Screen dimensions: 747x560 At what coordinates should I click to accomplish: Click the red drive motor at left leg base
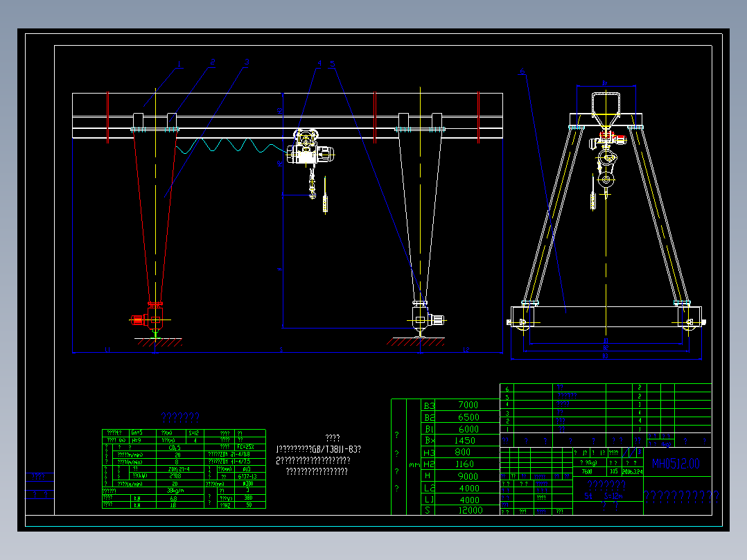(x=138, y=320)
